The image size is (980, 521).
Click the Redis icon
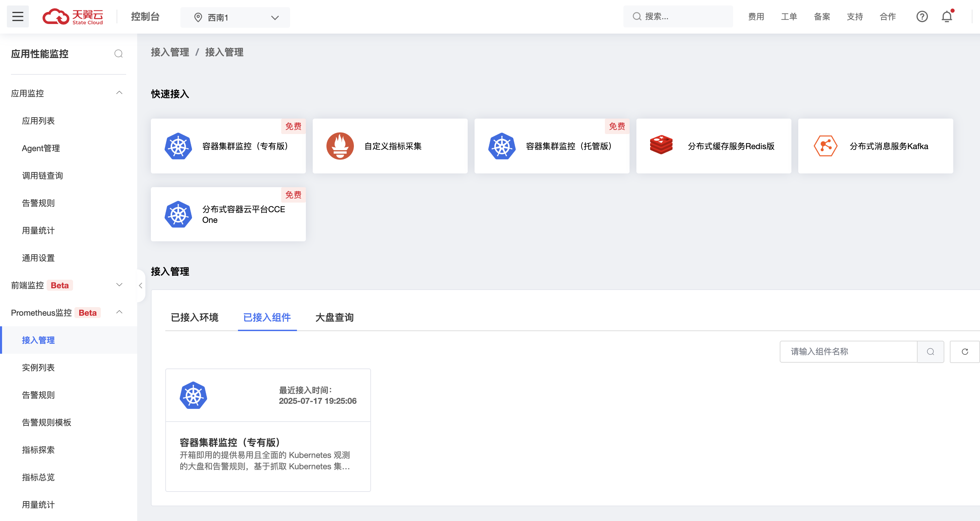pos(661,145)
